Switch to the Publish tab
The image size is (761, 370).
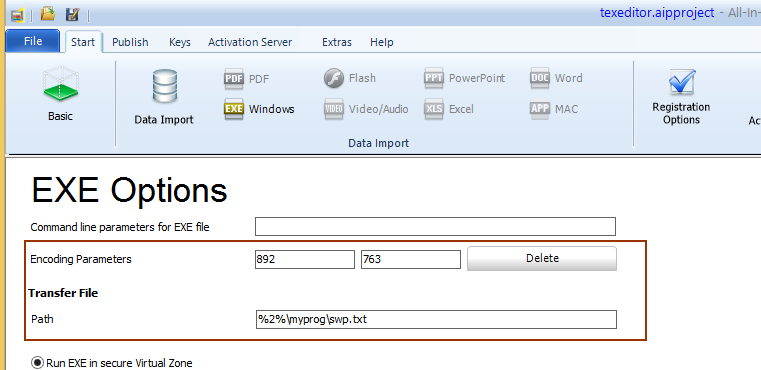click(x=130, y=42)
